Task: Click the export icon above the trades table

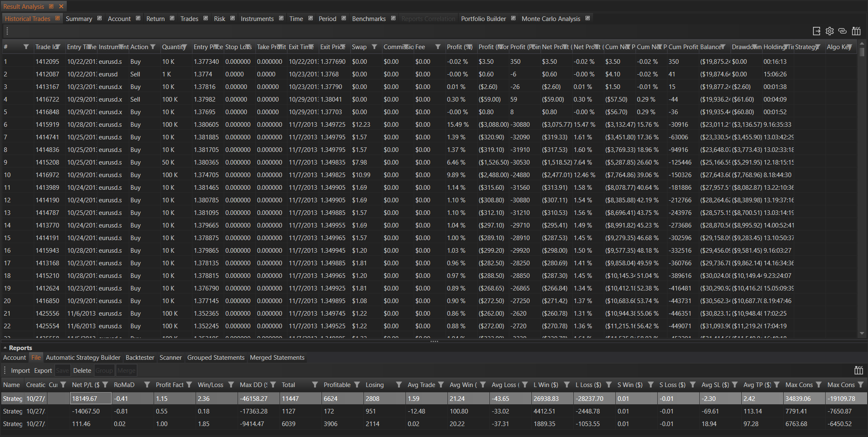Action: click(x=816, y=31)
